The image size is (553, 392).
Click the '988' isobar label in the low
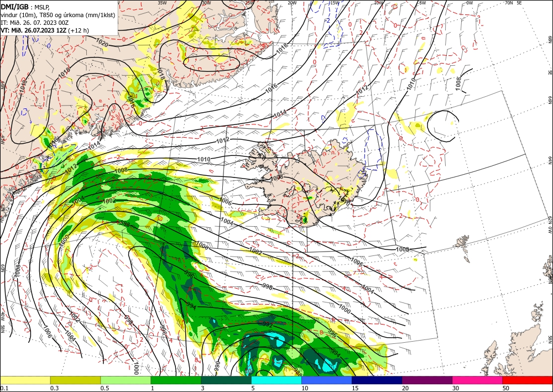pyautogui.click(x=298, y=372)
